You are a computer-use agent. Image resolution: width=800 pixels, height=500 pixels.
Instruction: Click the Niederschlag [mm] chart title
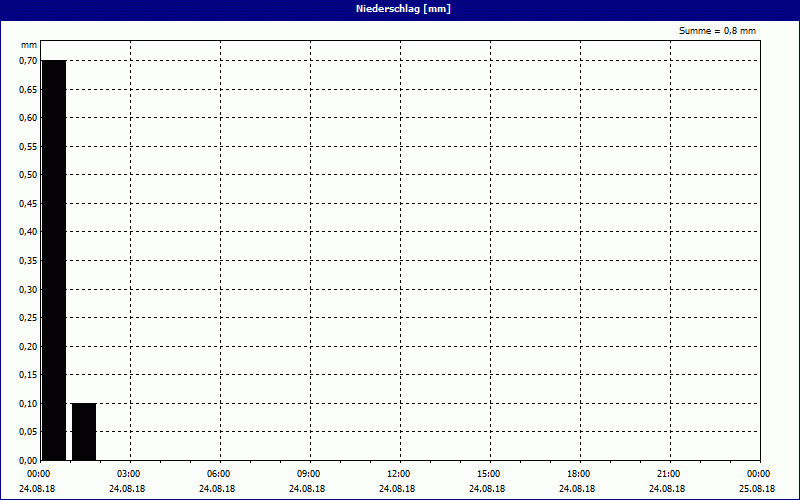(400, 9)
